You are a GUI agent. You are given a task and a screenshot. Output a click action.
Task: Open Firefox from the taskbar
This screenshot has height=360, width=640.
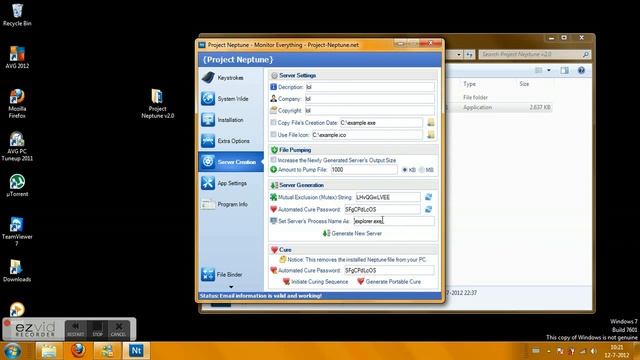click(78, 351)
